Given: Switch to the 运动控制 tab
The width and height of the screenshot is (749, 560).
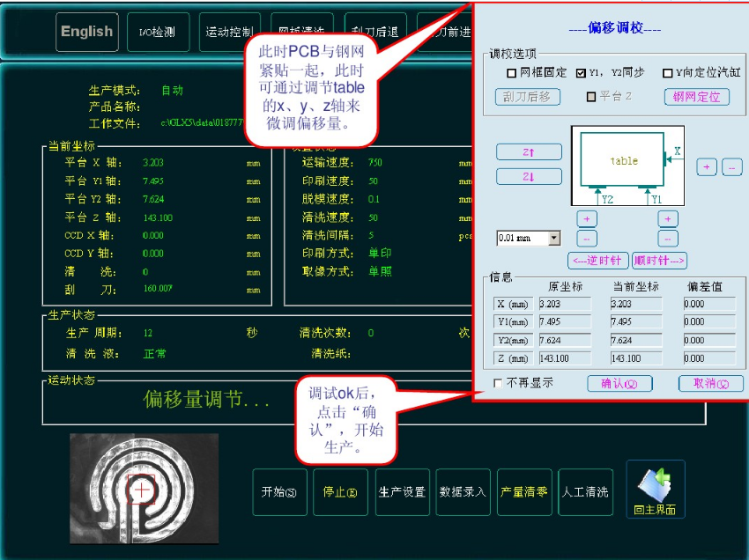Looking at the screenshot, I should coord(229,33).
